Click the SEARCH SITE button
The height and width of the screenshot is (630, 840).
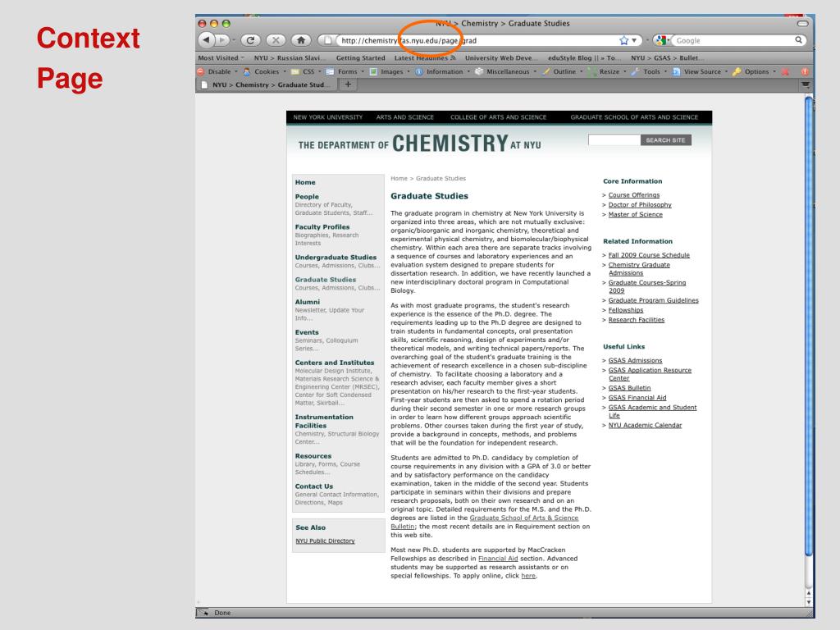point(665,139)
